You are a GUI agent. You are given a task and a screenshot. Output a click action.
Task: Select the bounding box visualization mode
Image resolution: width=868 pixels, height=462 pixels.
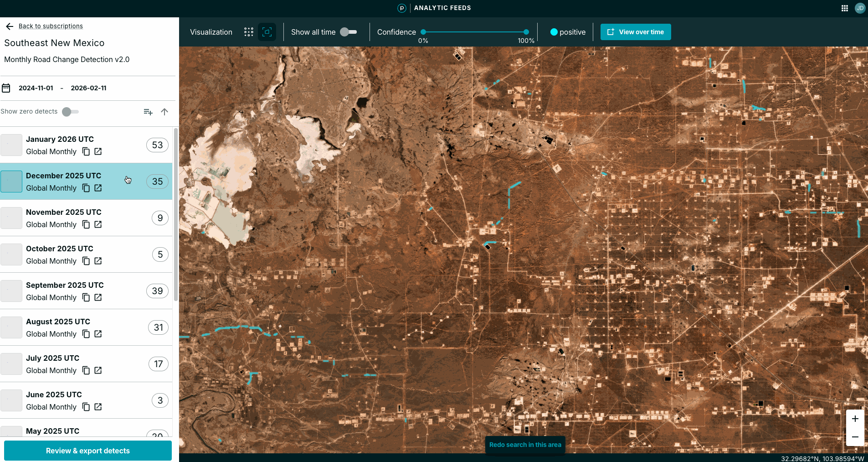(267, 32)
